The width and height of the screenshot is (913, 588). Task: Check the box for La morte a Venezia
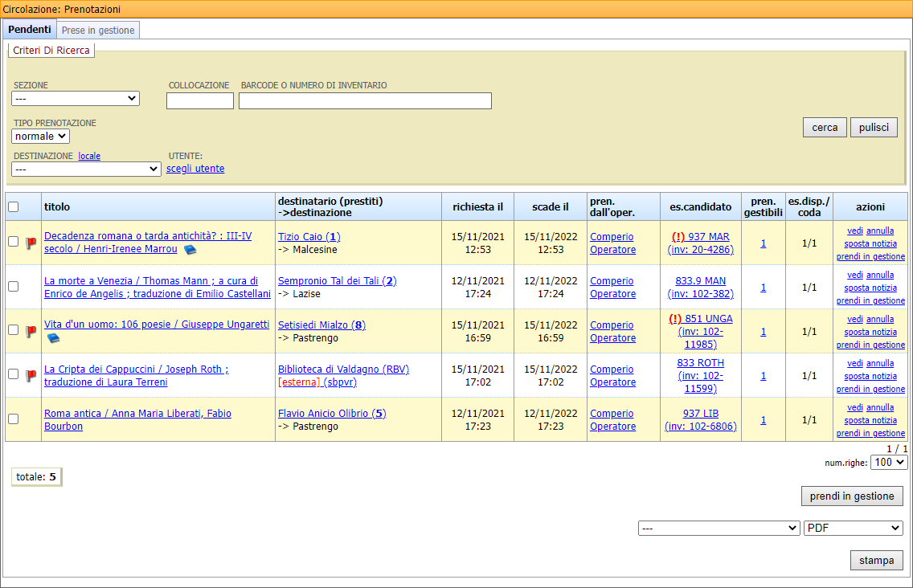[x=14, y=287]
